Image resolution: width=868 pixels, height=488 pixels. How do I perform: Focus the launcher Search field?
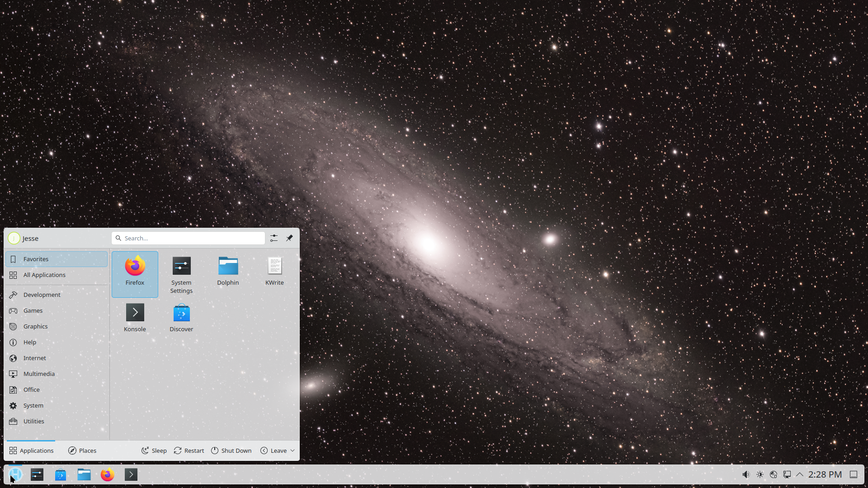pyautogui.click(x=188, y=238)
